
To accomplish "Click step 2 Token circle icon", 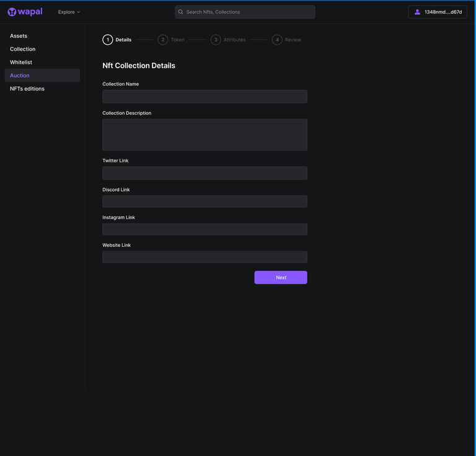I will click(162, 40).
